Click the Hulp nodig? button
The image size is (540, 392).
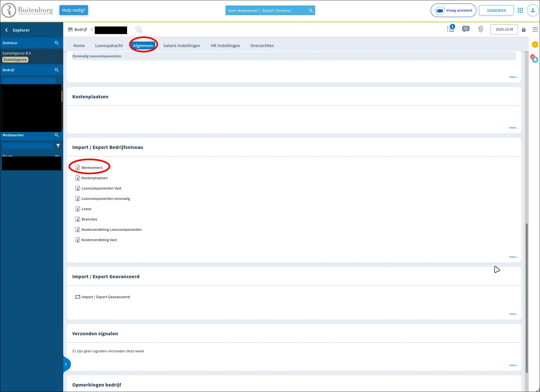point(74,10)
